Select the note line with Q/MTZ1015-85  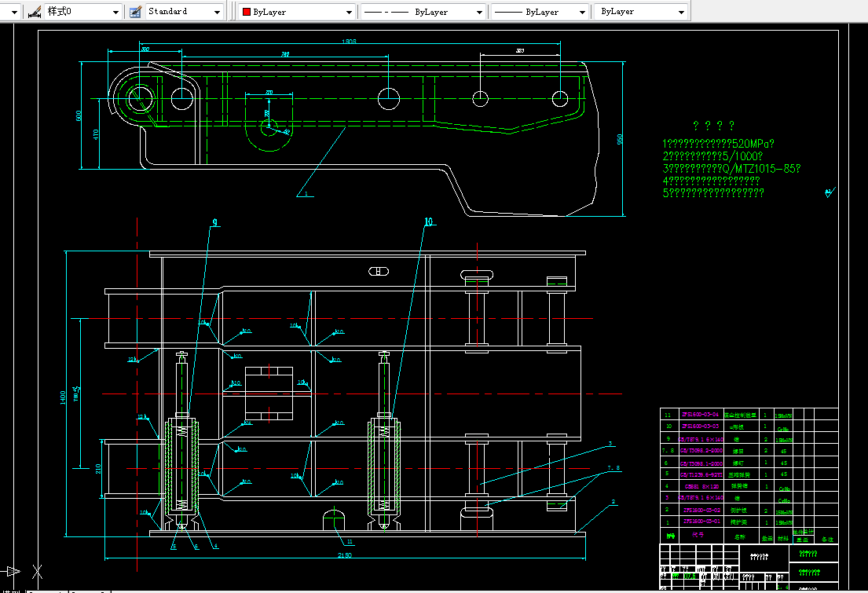tap(731, 168)
